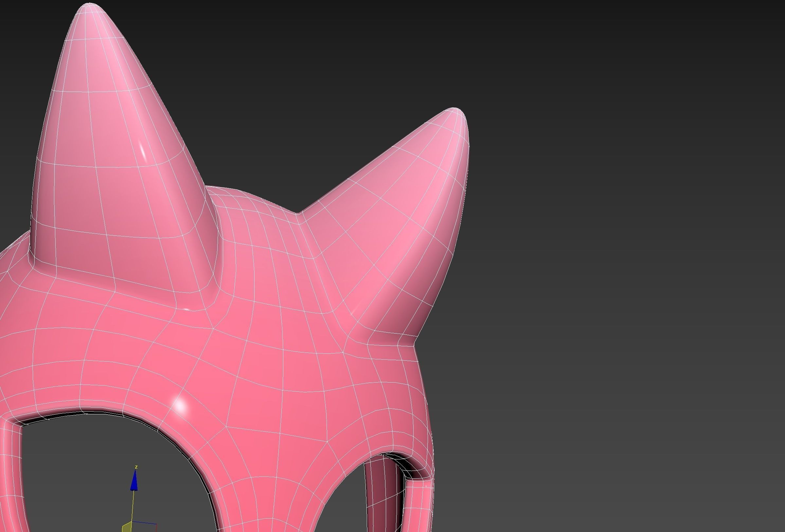Image resolution: width=785 pixels, height=532 pixels.
Task: Click the yellow 'z' axis label above the gizmo
Action: [136, 467]
